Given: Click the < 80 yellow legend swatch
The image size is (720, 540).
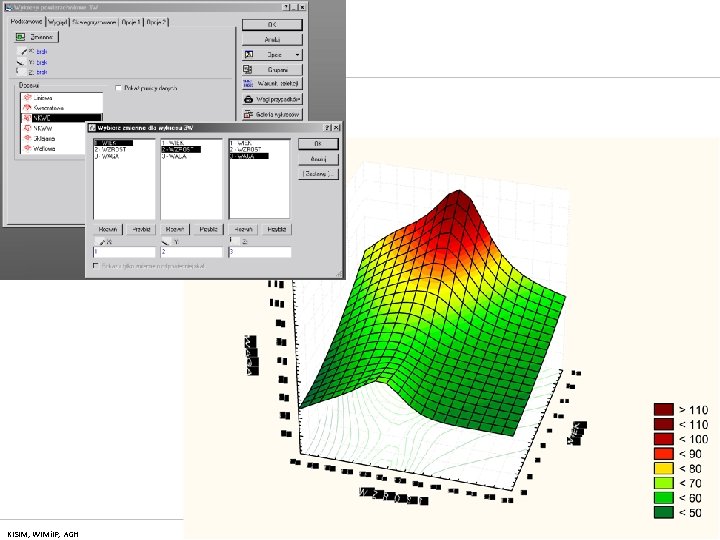Looking at the screenshot, I should point(664,468).
